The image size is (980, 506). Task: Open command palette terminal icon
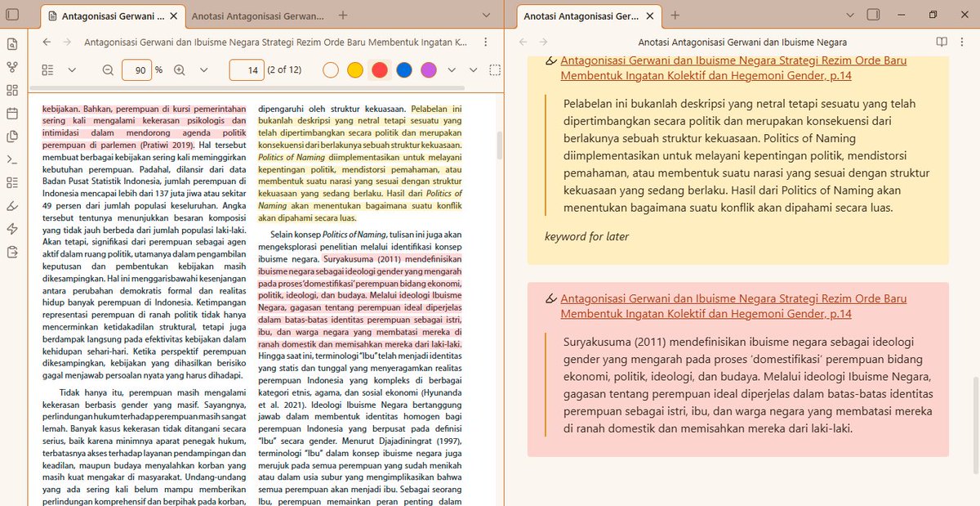pos(11,159)
